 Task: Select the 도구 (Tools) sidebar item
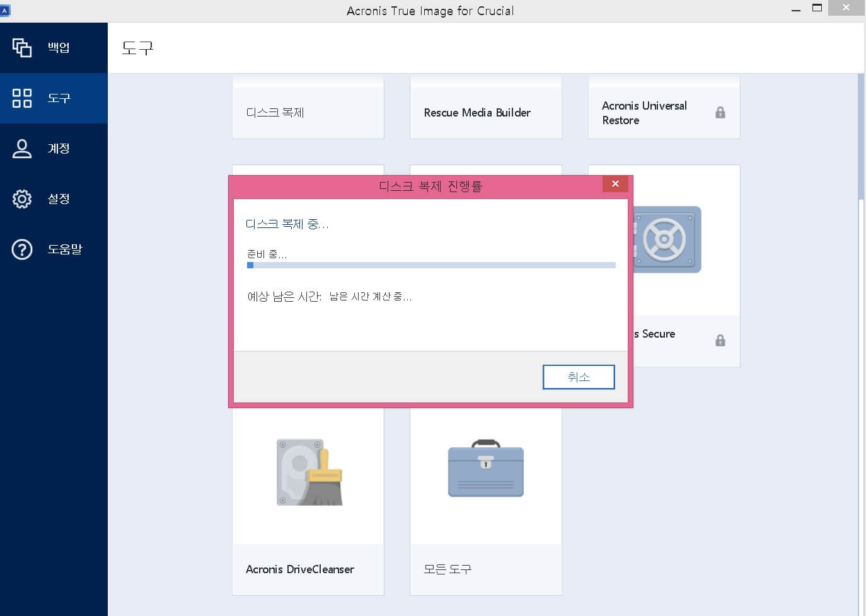(x=54, y=98)
